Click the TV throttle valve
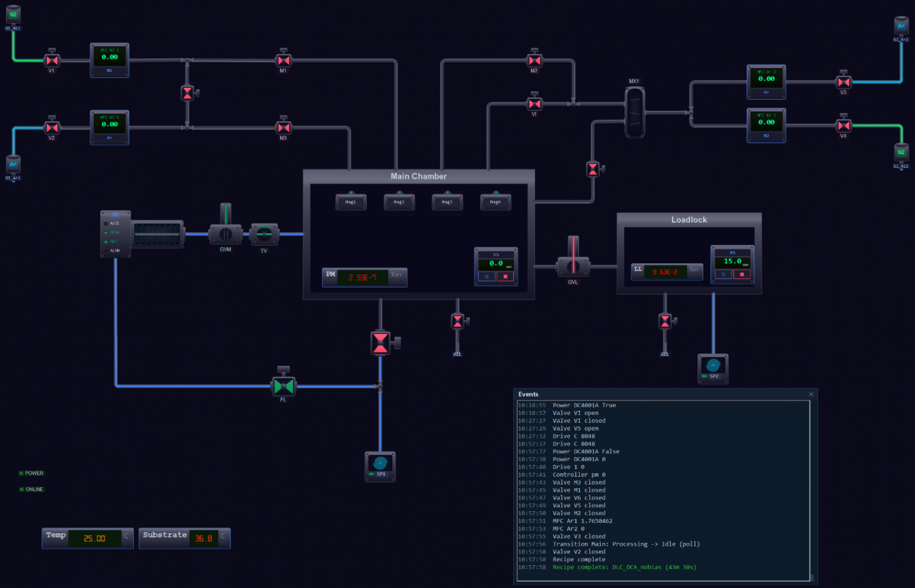The image size is (915, 588). click(264, 234)
